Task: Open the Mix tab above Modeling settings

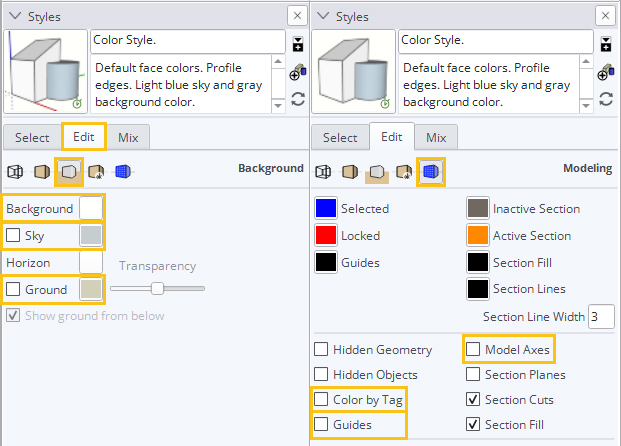Action: point(436,137)
